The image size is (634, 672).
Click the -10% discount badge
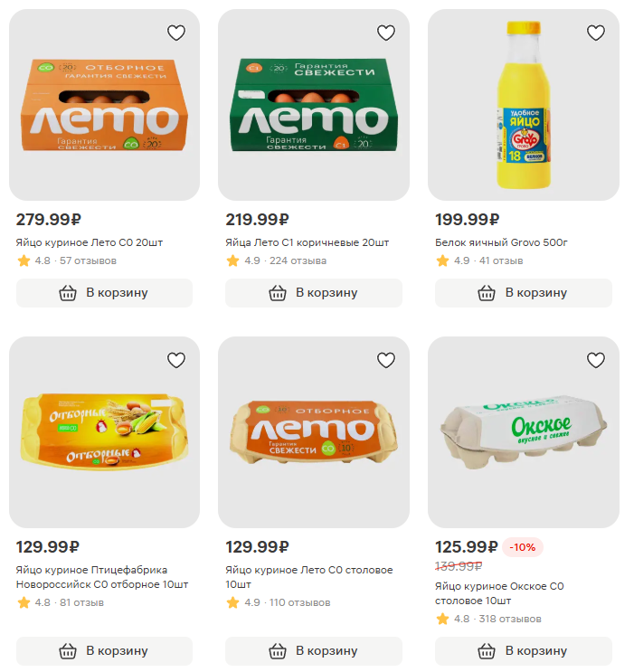tap(523, 547)
